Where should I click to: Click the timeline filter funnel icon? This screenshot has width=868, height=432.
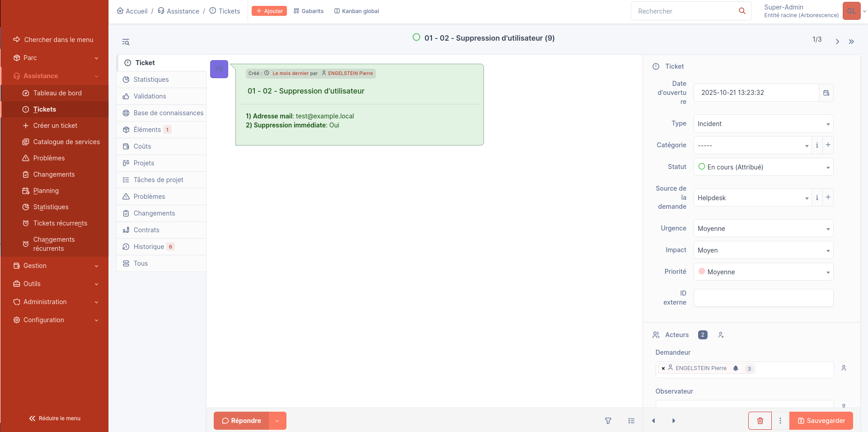pyautogui.click(x=608, y=421)
